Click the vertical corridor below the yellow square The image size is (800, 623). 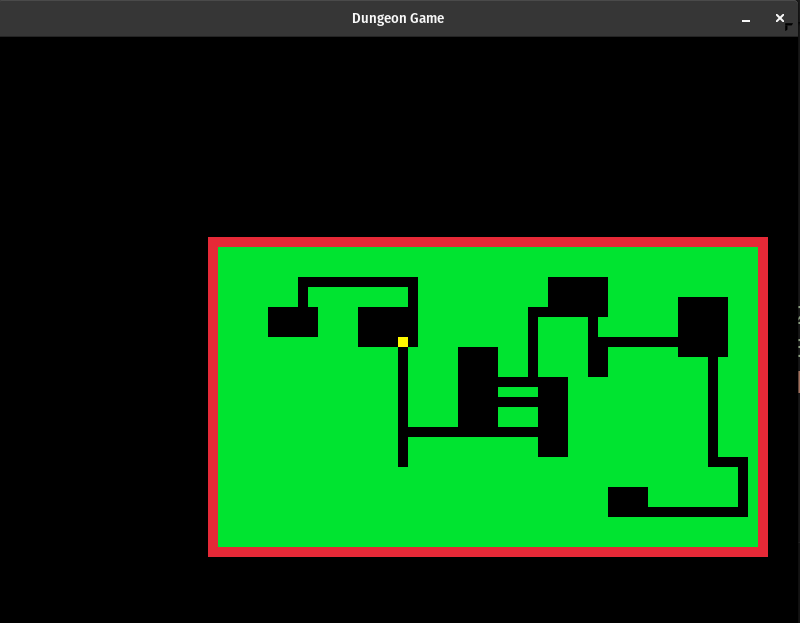point(403,390)
